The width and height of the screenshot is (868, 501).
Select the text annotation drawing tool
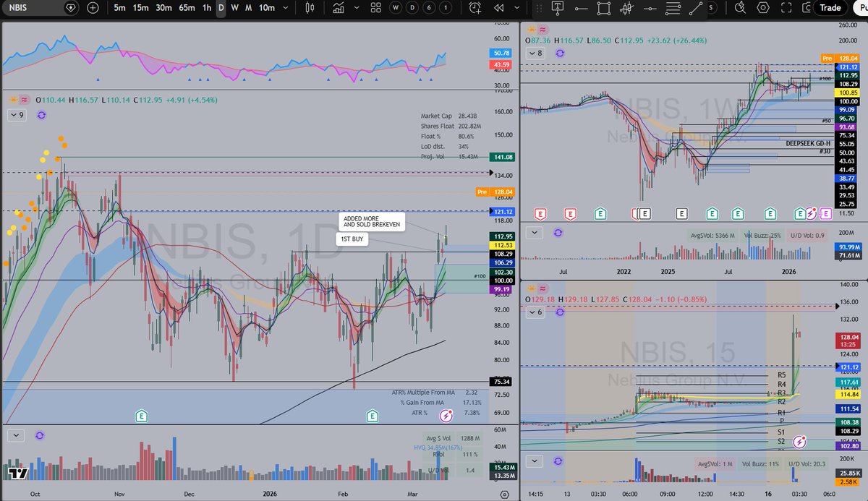[x=558, y=8]
